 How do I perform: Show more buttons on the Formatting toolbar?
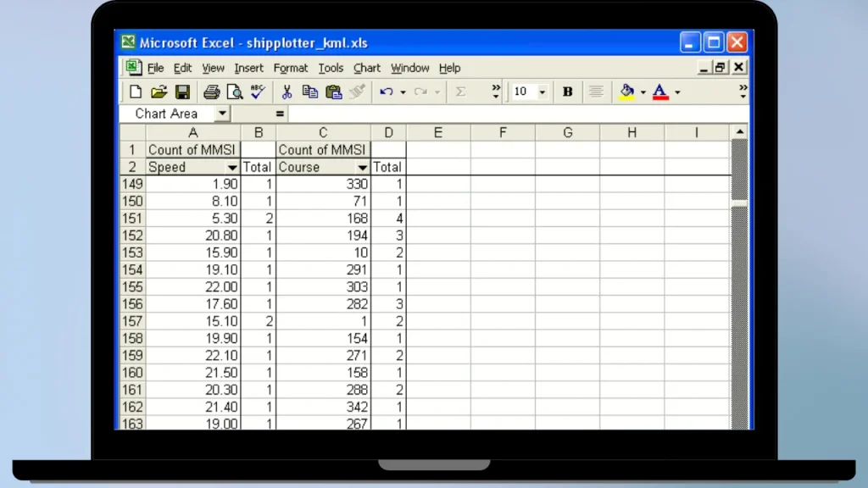[743, 91]
